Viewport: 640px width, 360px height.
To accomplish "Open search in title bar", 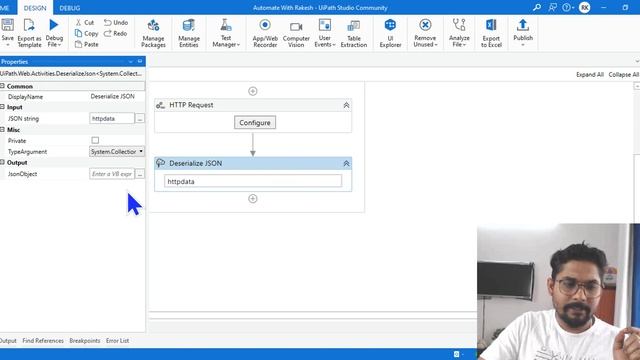I will [537, 7].
